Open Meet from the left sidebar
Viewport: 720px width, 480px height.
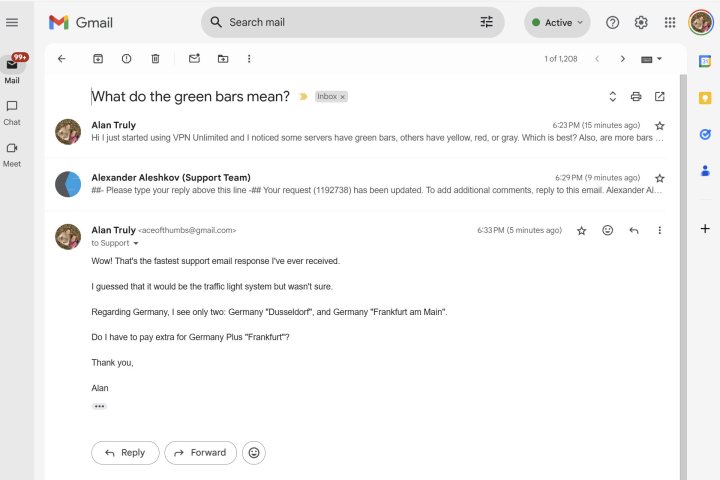tap(12, 153)
